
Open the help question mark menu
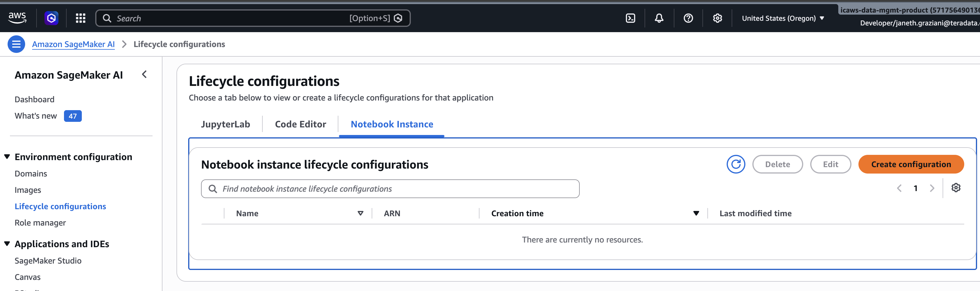click(x=688, y=18)
